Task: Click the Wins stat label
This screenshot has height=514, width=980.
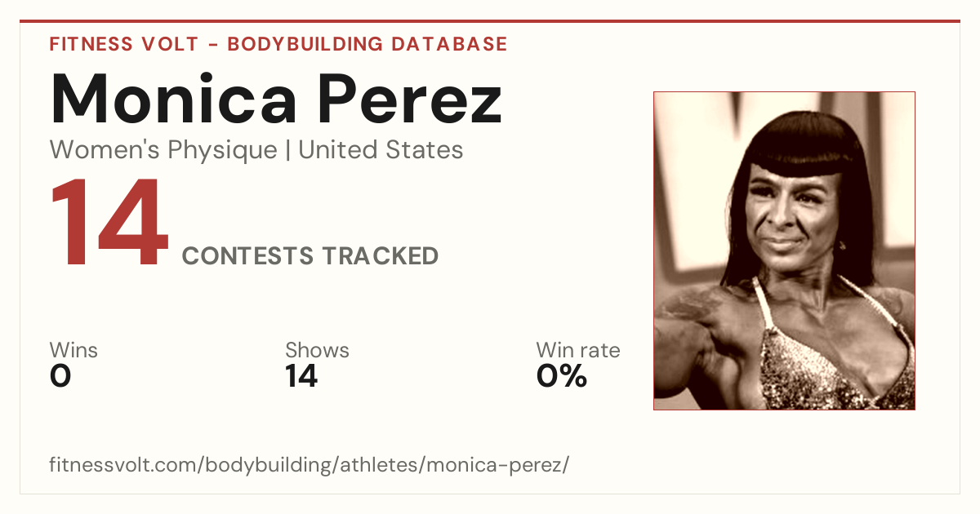Action: click(x=73, y=351)
